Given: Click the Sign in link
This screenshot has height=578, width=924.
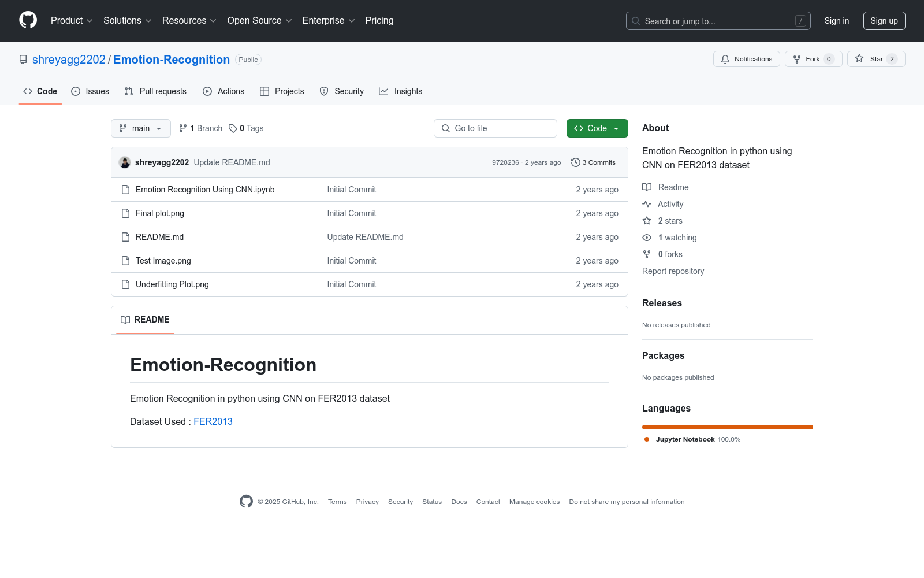Looking at the screenshot, I should pyautogui.click(x=837, y=21).
